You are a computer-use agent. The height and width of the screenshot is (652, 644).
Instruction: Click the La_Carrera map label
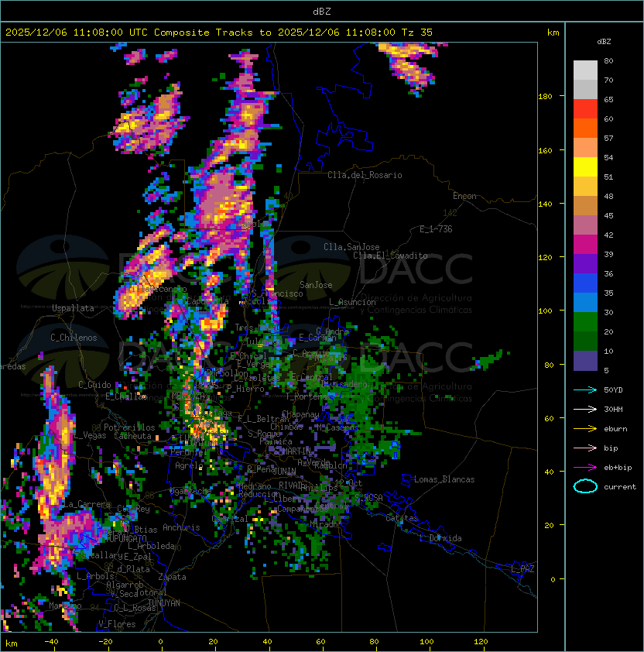87,504
